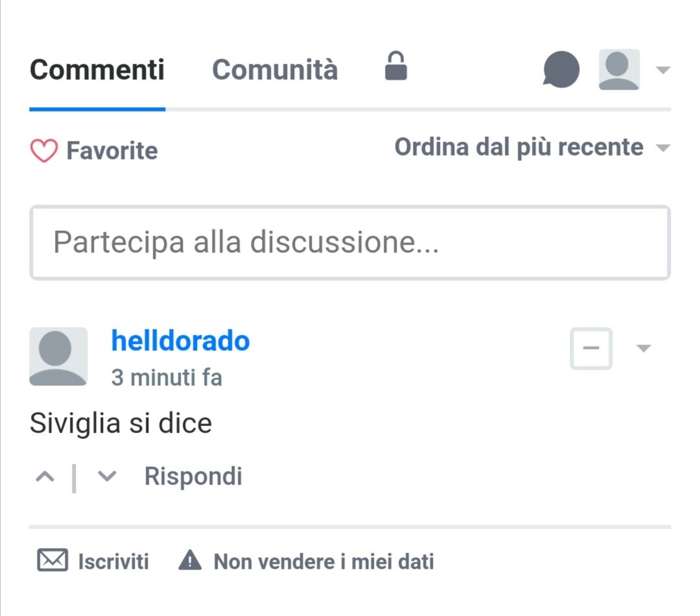Open the notifications speech bubble icon
The height and width of the screenshot is (616, 700).
561,69
